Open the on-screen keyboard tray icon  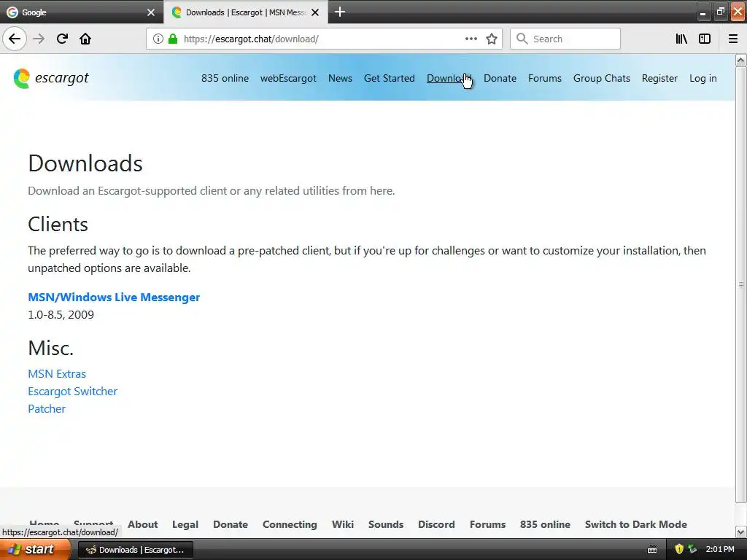click(651, 550)
